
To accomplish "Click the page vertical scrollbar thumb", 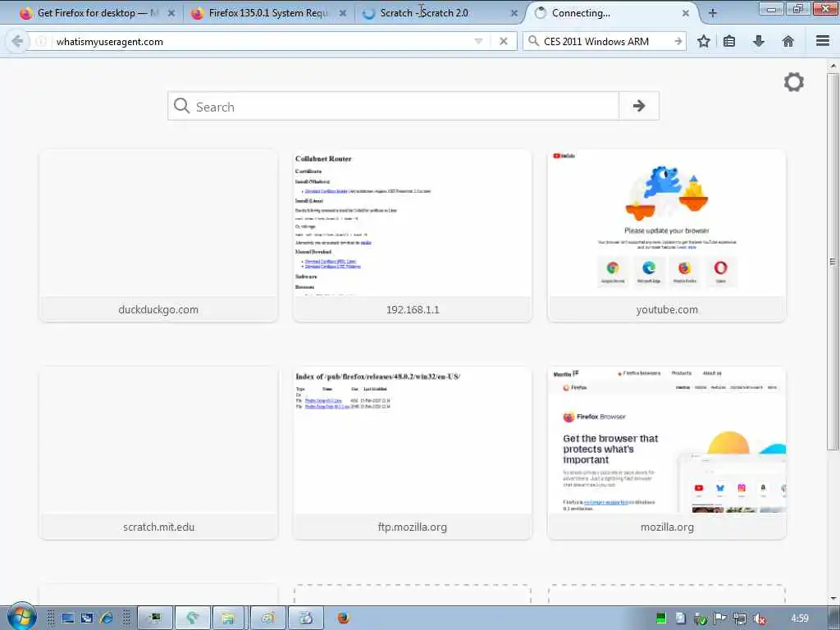I will tap(833, 262).
